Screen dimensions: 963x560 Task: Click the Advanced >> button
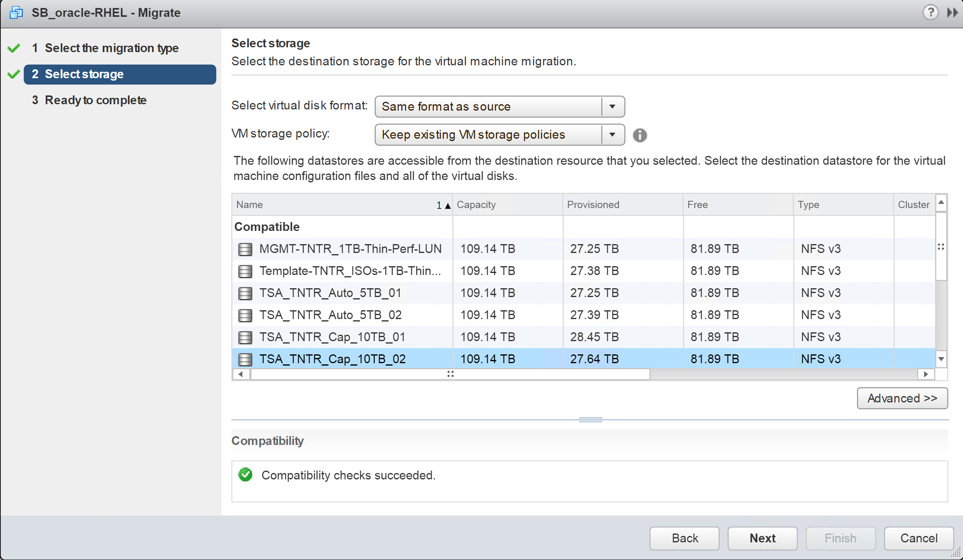(x=902, y=398)
